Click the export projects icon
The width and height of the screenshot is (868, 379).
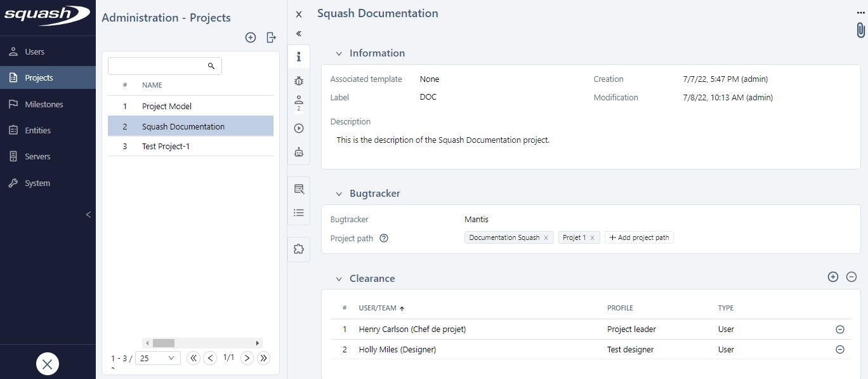271,37
